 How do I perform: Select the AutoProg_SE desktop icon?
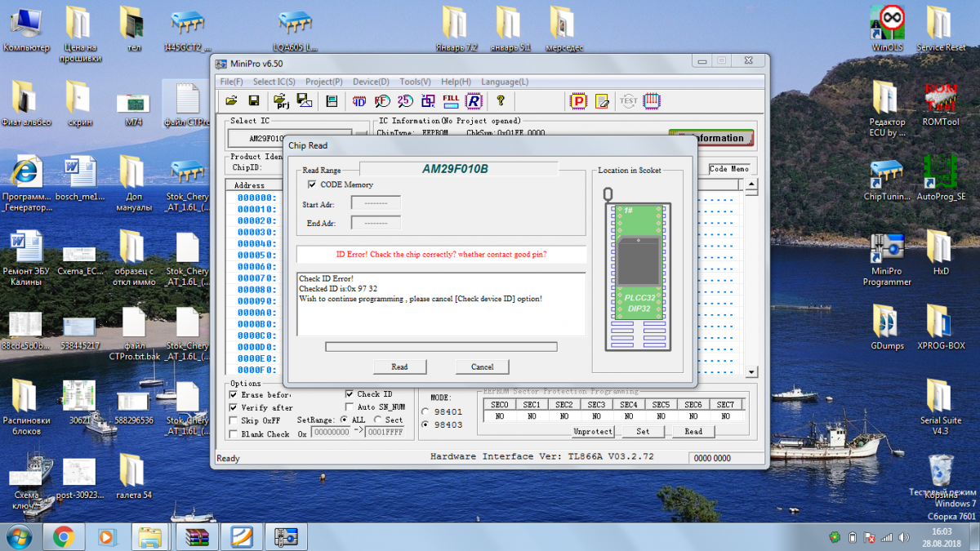(x=941, y=178)
